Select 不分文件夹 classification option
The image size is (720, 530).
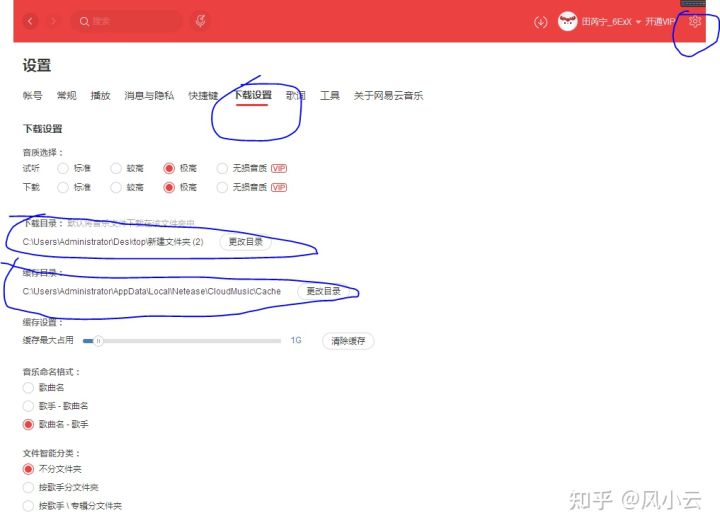pyautogui.click(x=28, y=469)
